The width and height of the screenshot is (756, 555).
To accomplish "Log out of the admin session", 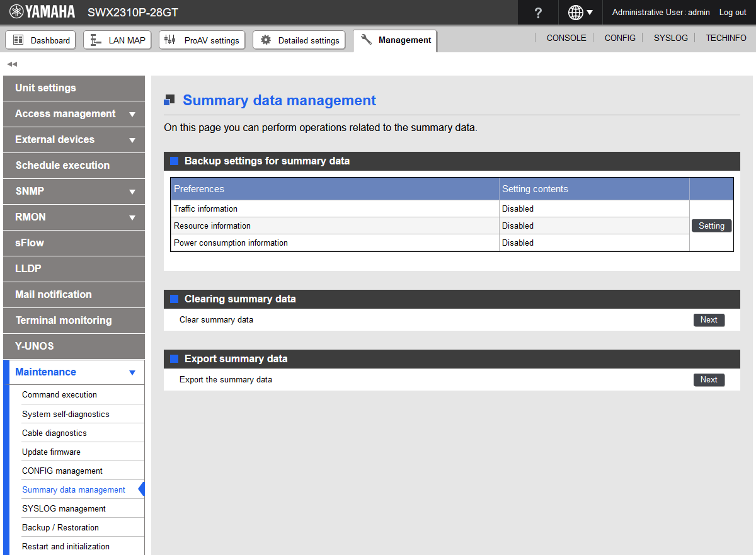I will [x=733, y=13].
